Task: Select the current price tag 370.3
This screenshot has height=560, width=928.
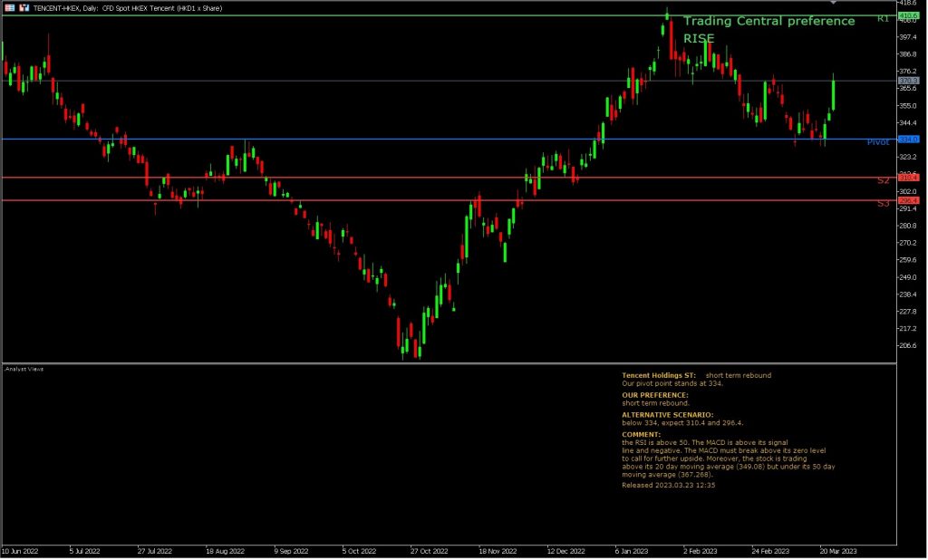Action: pyautogui.click(x=908, y=81)
